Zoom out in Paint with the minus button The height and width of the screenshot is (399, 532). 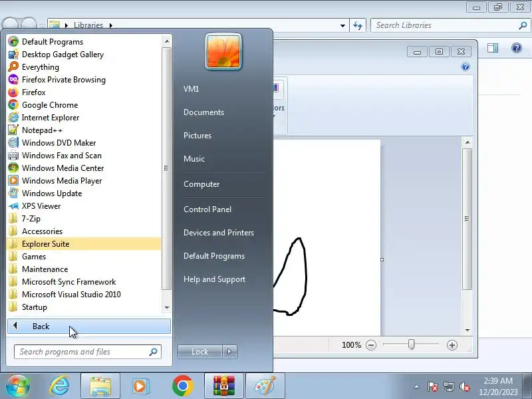tap(371, 345)
